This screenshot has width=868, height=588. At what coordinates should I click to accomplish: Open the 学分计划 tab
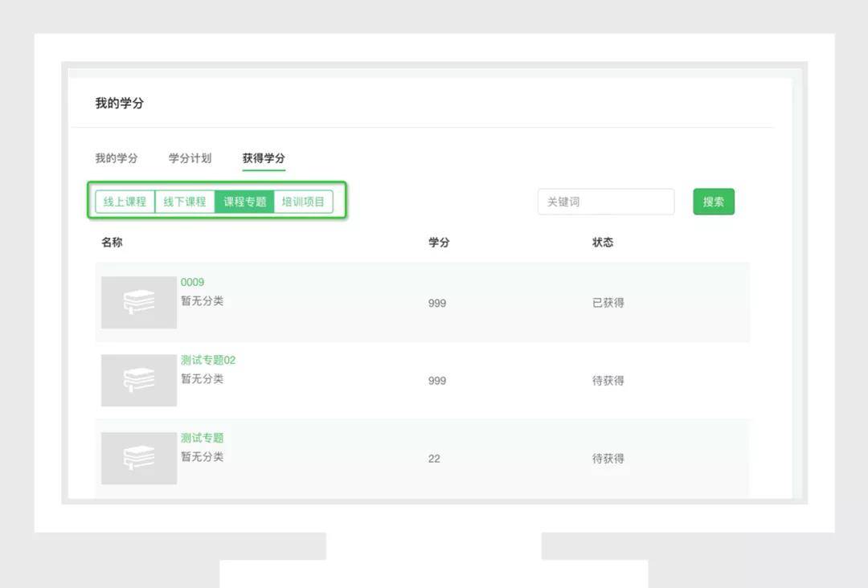pos(189,158)
